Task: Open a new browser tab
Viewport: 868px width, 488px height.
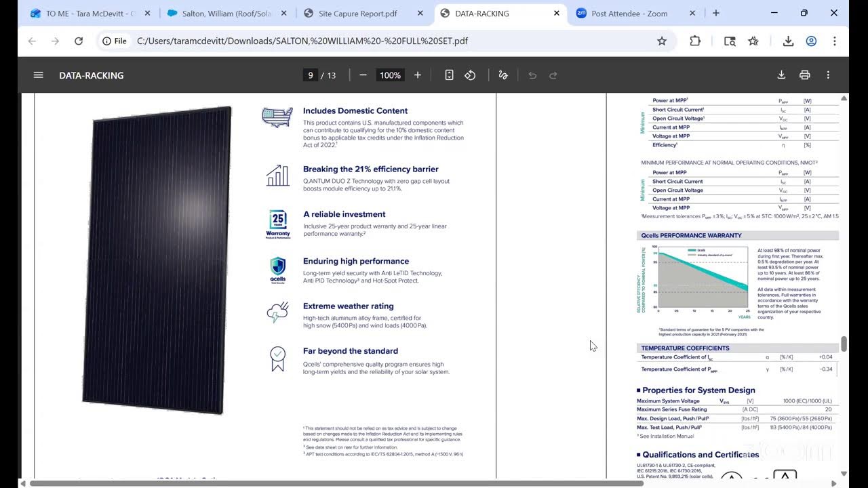Action: point(716,13)
